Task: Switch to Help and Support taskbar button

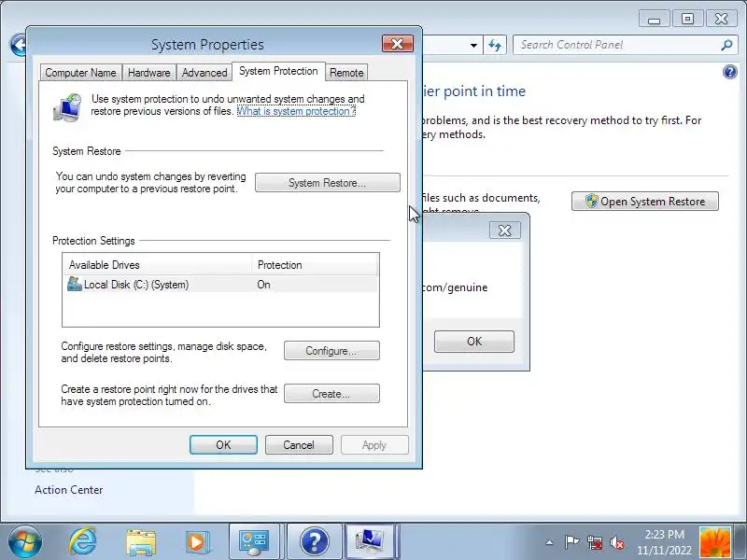Action: 315,542
